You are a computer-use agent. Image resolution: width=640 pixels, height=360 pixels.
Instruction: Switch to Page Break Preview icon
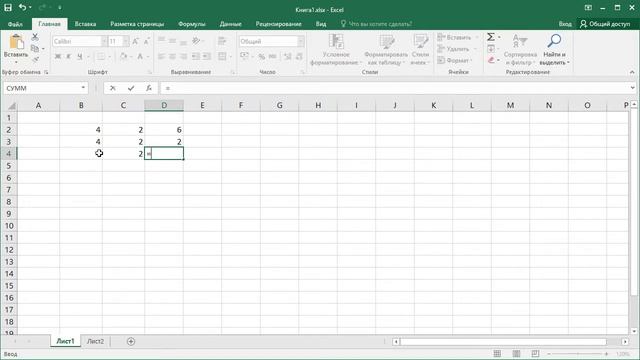click(x=535, y=353)
